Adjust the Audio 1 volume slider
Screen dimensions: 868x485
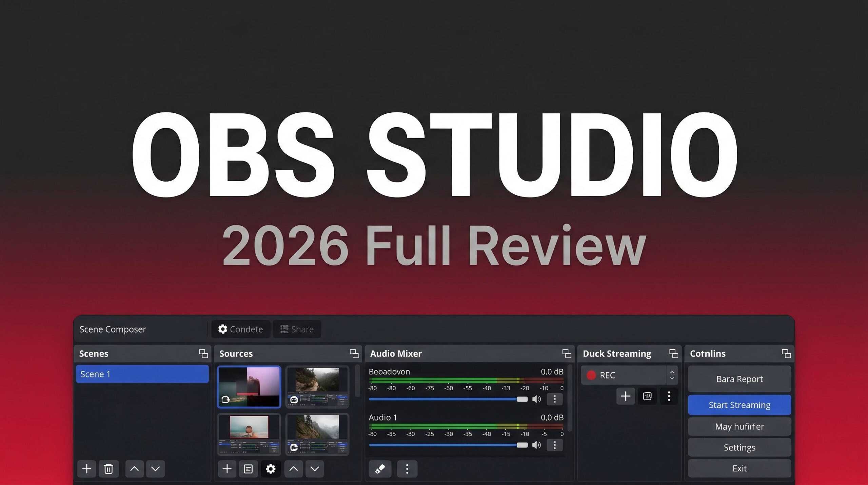(x=522, y=445)
